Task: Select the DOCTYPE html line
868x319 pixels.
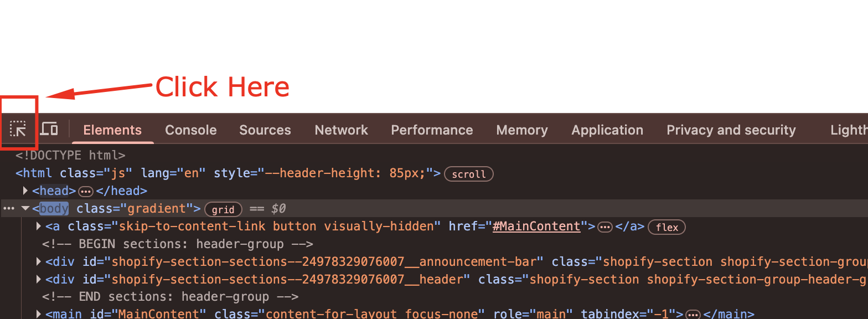Action: 70,156
